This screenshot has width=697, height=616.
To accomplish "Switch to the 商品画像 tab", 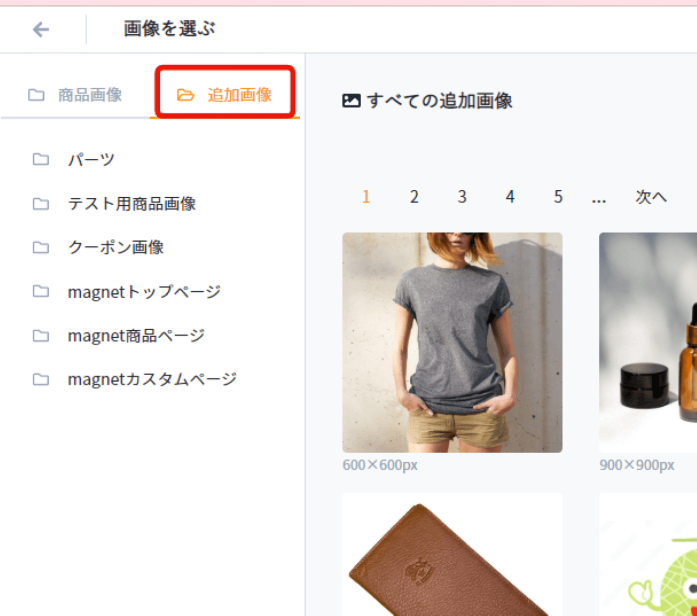I will pos(75,95).
